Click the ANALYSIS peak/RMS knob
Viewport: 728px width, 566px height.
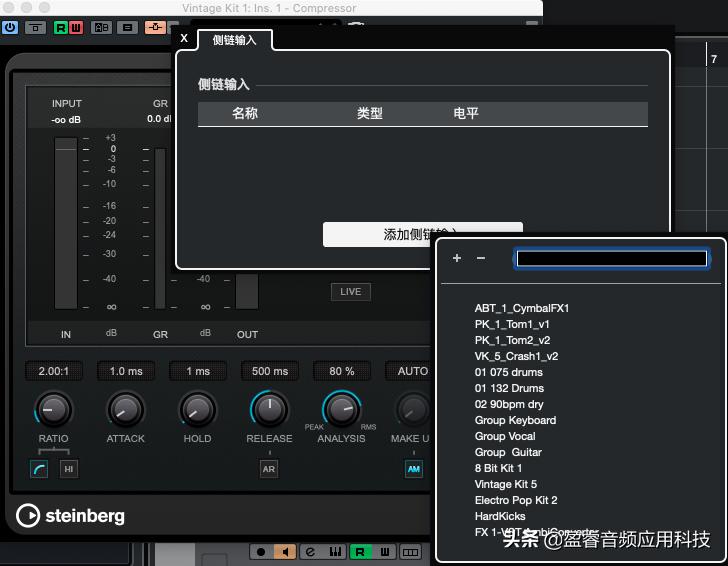(341, 409)
